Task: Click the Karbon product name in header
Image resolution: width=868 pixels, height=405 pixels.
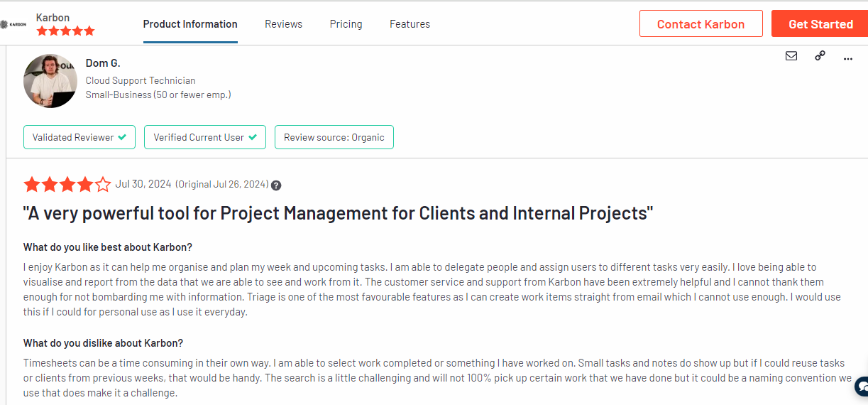Action: point(53,17)
